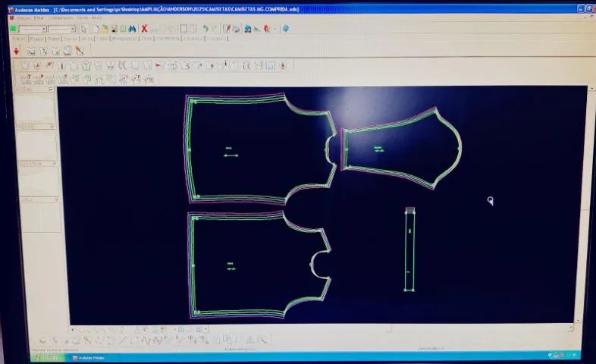
Task: Click Audaces Moldes taskbar button
Action: click(x=89, y=358)
